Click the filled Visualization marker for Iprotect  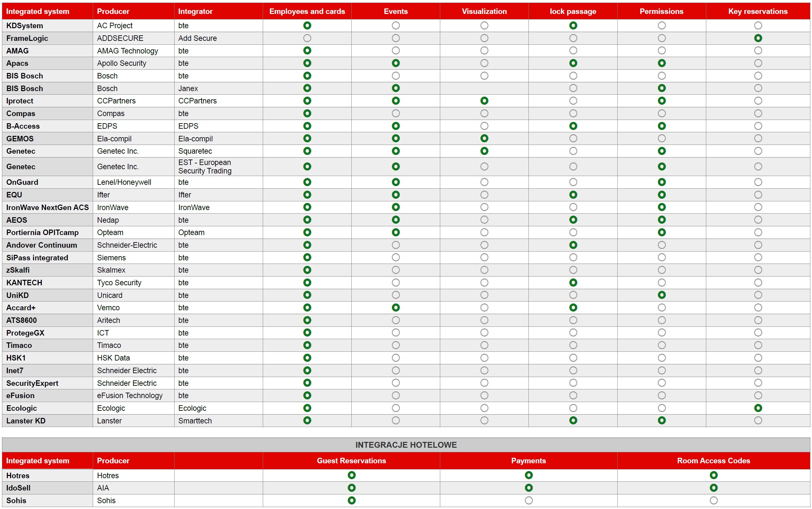point(484,101)
